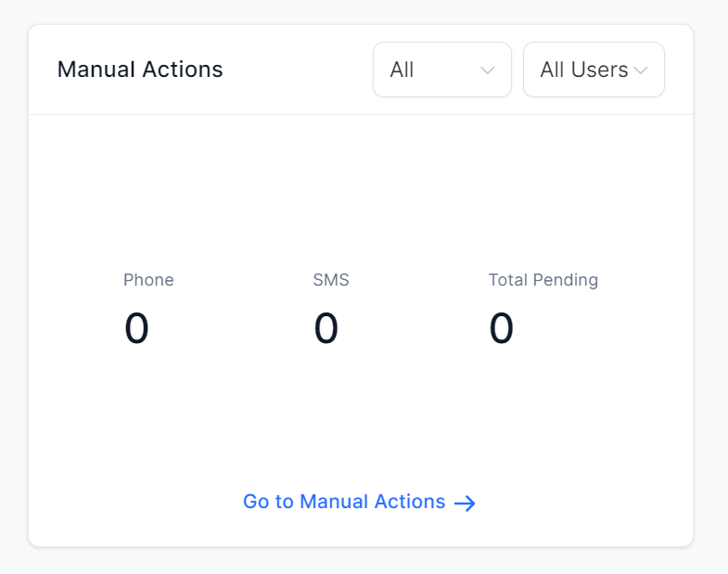
Task: Click the chevron arrow in the All dropdown
Action: pos(488,70)
